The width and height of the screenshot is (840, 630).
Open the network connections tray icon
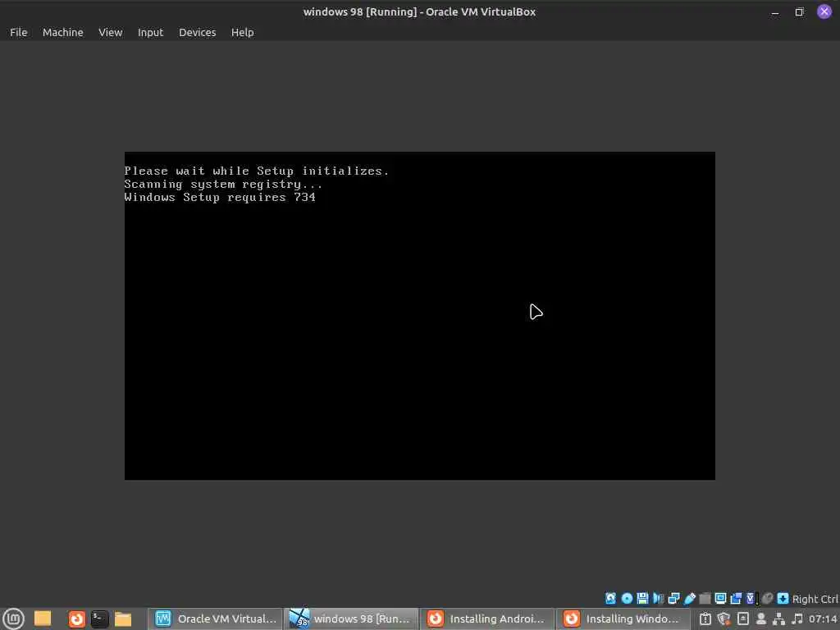click(x=779, y=619)
